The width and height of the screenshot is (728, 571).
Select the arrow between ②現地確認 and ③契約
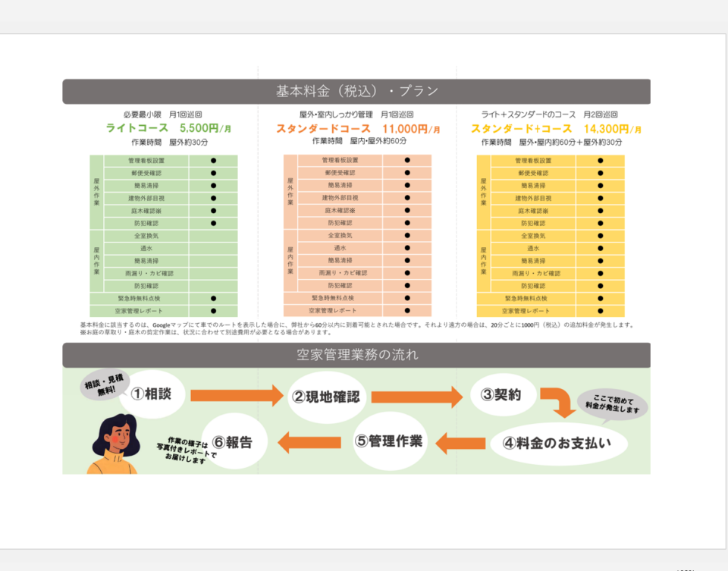416,396
